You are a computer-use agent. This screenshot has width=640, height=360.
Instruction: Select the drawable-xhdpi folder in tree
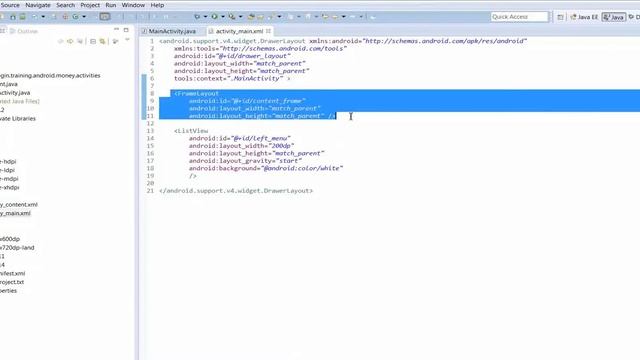(x=9, y=187)
